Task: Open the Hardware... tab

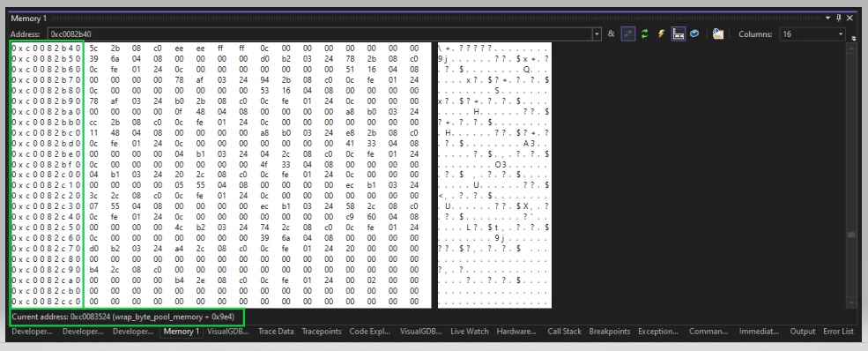Action: point(516,331)
